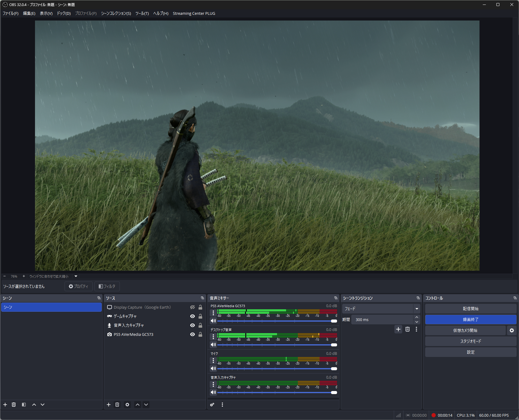The image size is (519, 420).
Task: Unlock the PS5 AVerMedia GC573 source
Action: pos(200,334)
